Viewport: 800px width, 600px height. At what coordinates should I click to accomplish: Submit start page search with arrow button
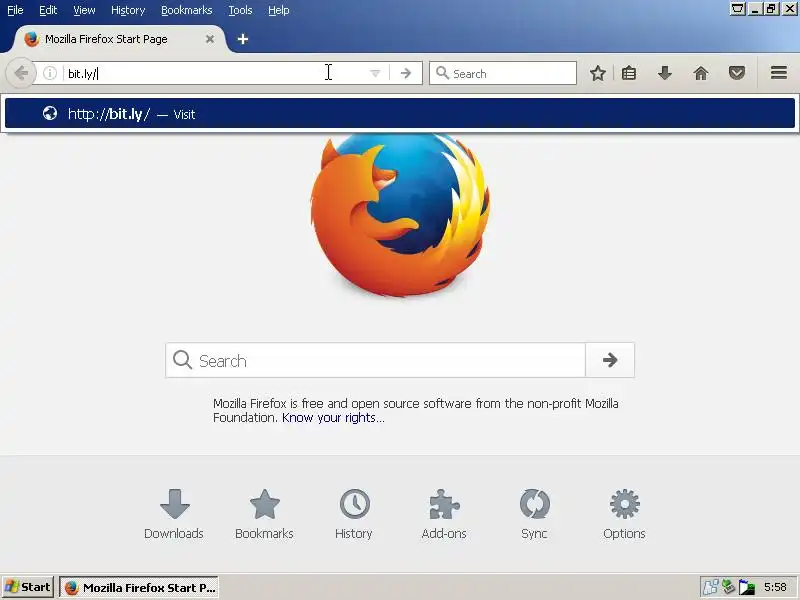(610, 360)
